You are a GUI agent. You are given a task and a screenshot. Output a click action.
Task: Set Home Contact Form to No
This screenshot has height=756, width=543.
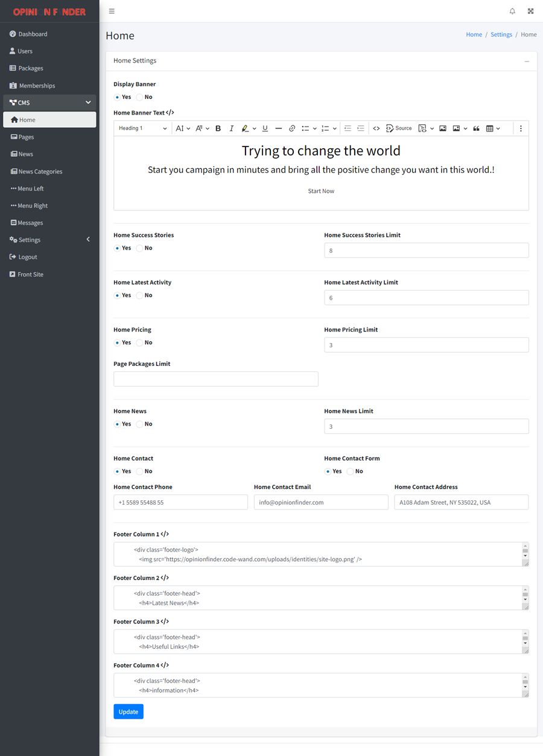pyautogui.click(x=350, y=471)
